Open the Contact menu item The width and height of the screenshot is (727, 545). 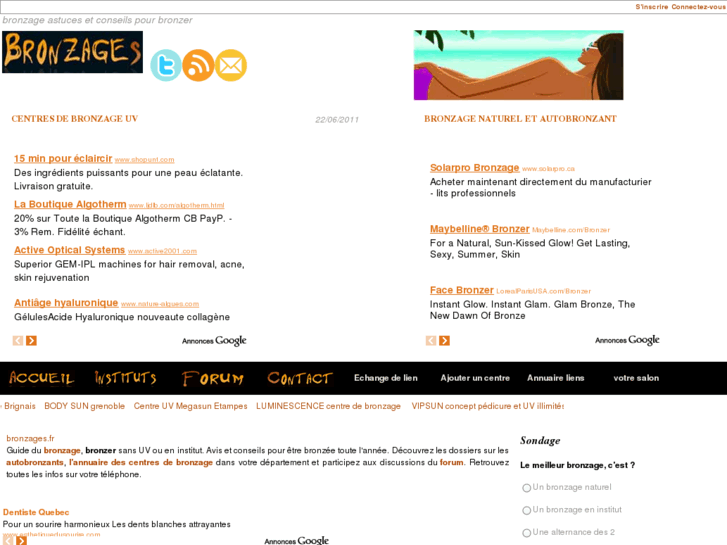[300, 378]
